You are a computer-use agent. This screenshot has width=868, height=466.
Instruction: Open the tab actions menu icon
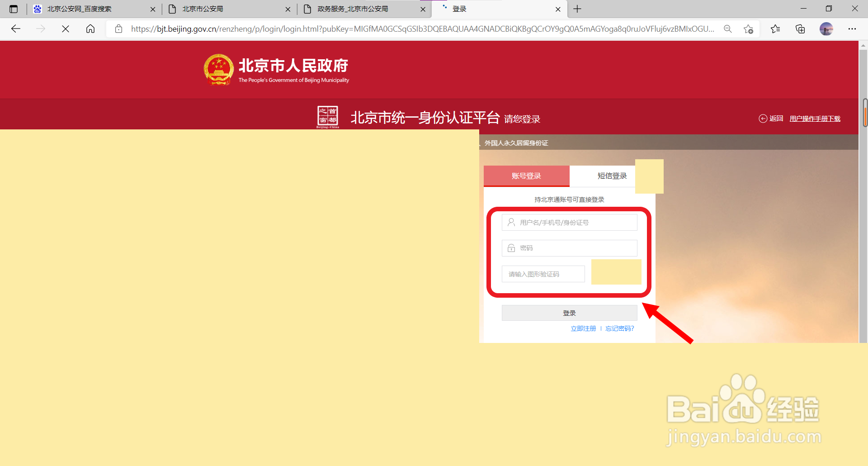point(14,9)
